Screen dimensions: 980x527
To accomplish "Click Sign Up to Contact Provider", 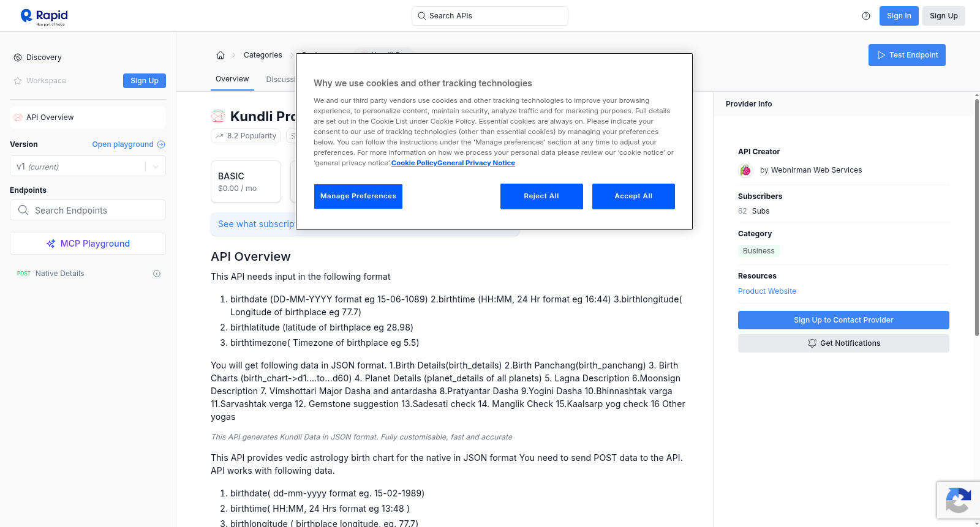I will click(843, 320).
